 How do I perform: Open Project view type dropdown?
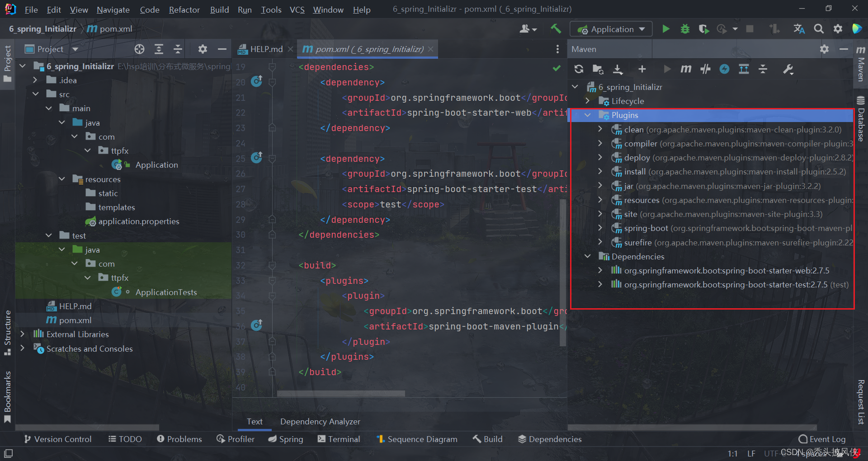click(x=75, y=49)
